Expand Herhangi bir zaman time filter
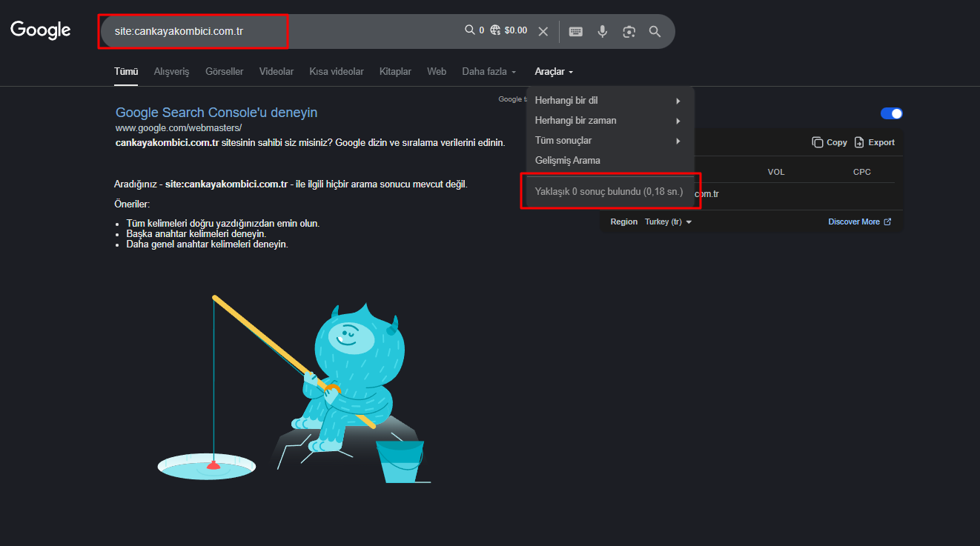Image resolution: width=980 pixels, height=546 pixels. click(610, 121)
